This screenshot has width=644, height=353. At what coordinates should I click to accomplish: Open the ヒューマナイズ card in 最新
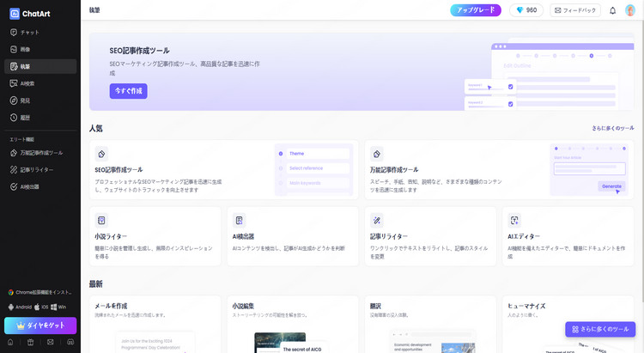coord(568,325)
